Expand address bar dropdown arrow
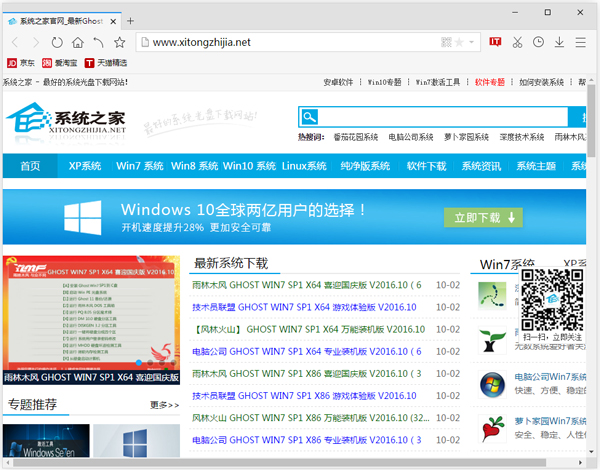600x470 pixels. pyautogui.click(x=471, y=42)
